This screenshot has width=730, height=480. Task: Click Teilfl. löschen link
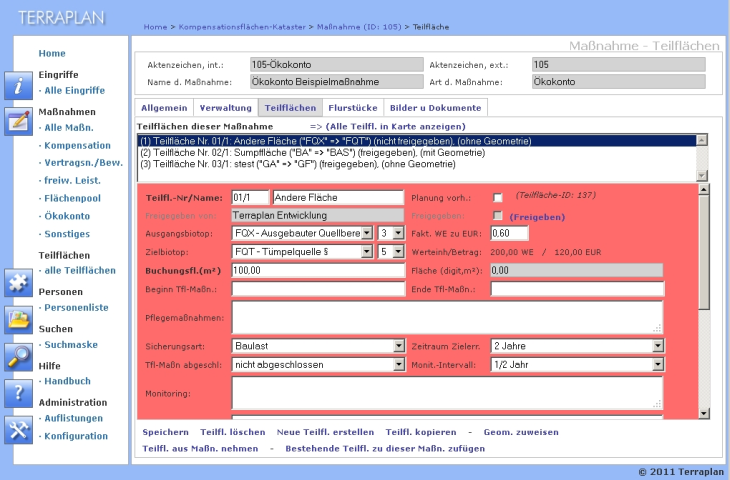click(x=233, y=432)
